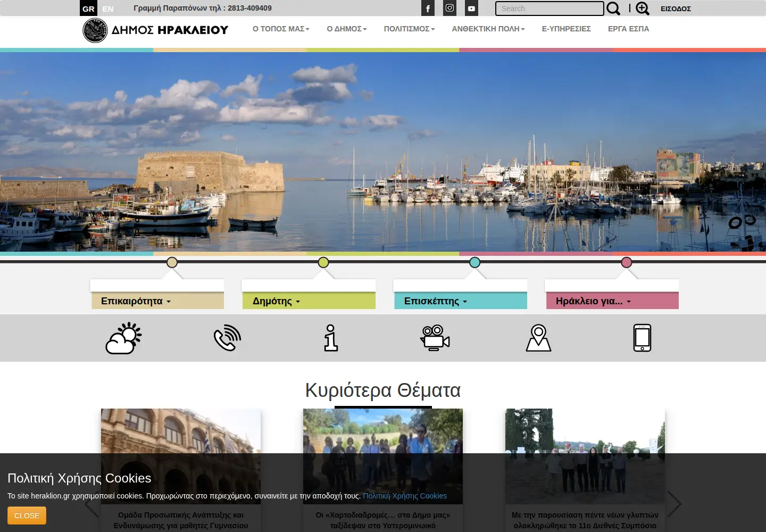Open the YouTube icon link
Screen dimensions: 766x532
(x=471, y=8)
